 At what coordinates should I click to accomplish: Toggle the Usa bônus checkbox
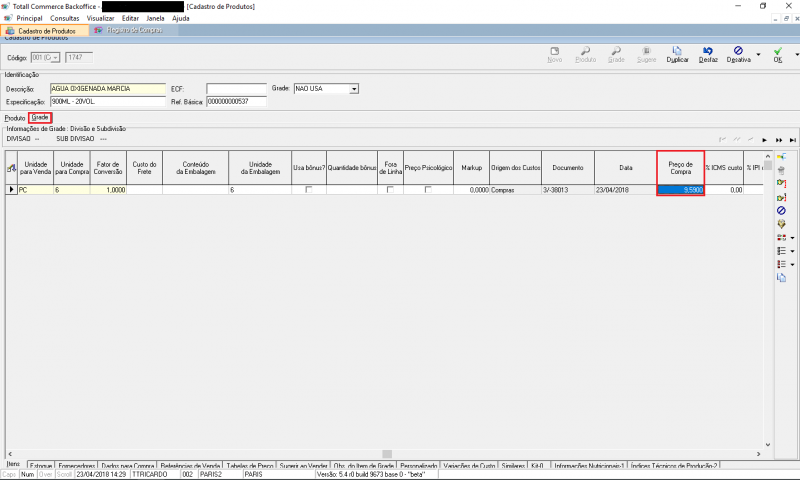point(309,189)
